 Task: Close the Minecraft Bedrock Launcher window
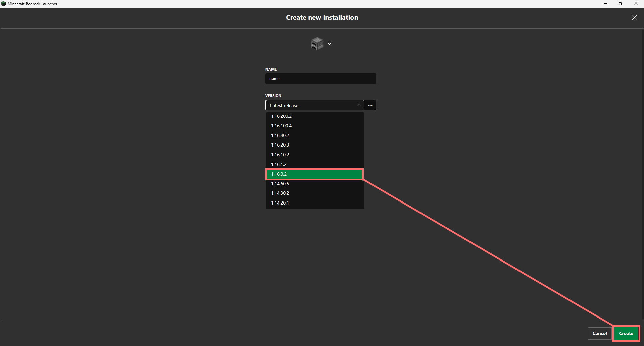636,4
